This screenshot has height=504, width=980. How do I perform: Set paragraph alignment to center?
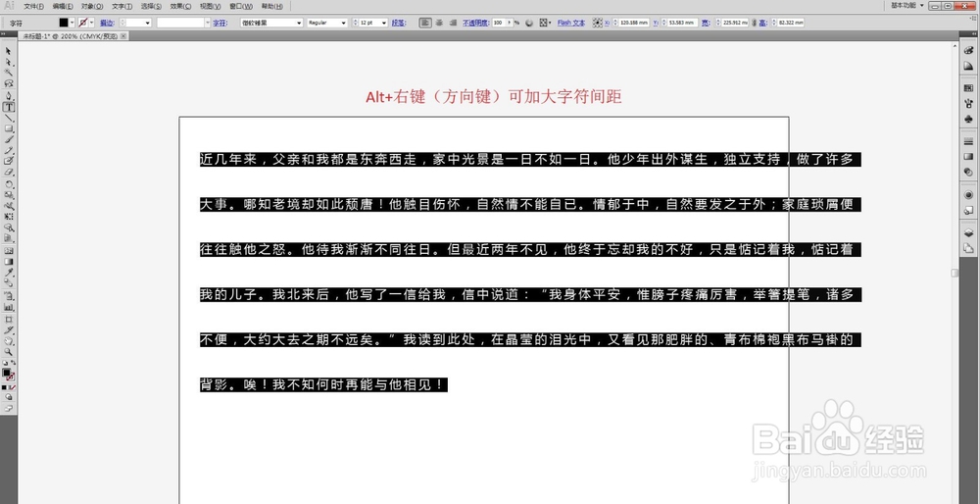[439, 23]
